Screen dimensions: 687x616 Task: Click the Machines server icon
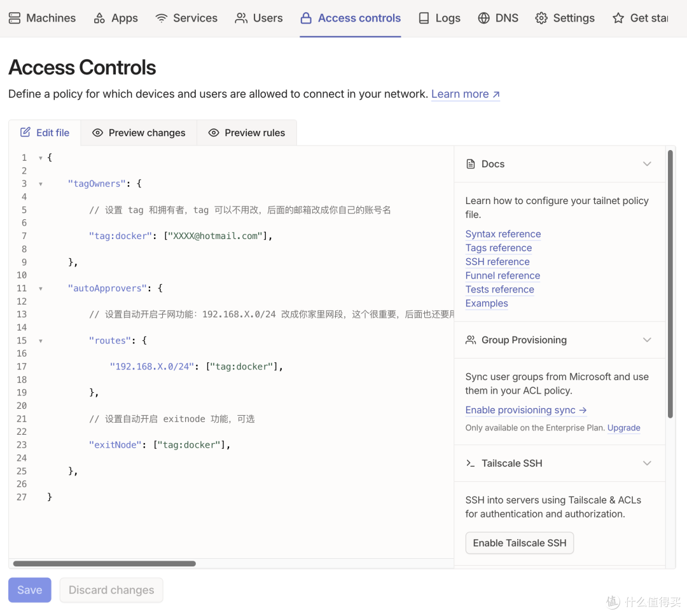[x=15, y=18]
